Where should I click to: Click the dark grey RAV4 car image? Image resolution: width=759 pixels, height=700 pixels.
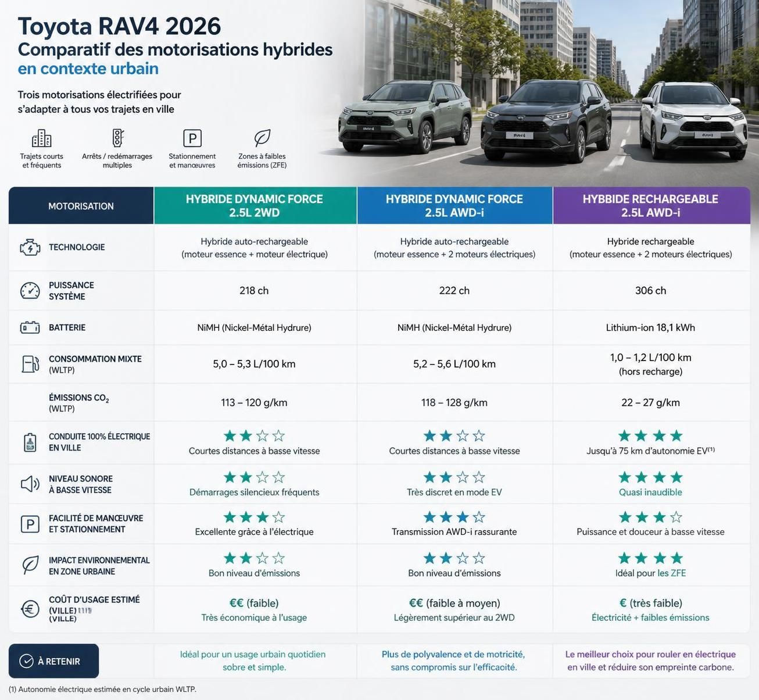point(545,121)
